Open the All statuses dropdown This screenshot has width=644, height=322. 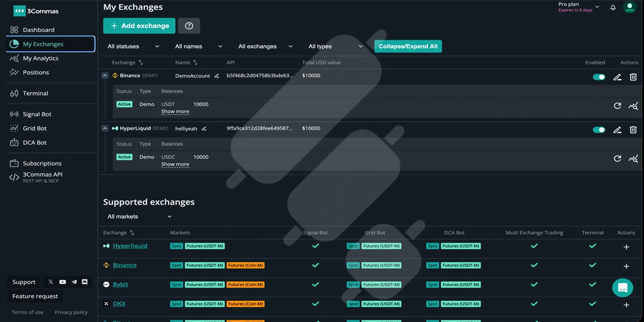pos(134,47)
